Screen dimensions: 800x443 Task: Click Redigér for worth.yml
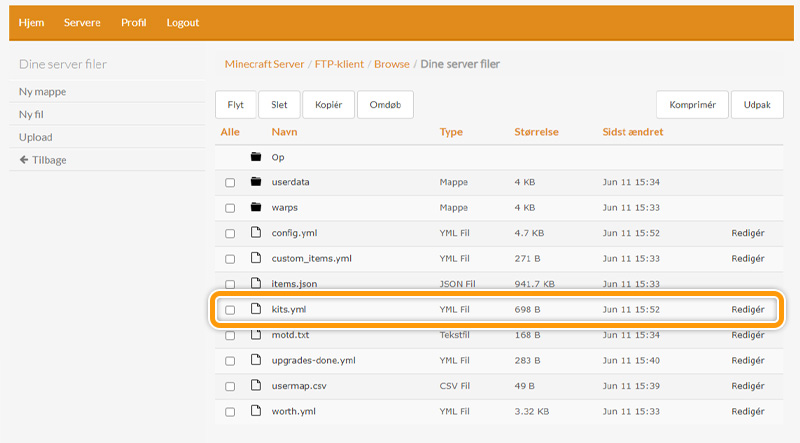pyautogui.click(x=748, y=411)
